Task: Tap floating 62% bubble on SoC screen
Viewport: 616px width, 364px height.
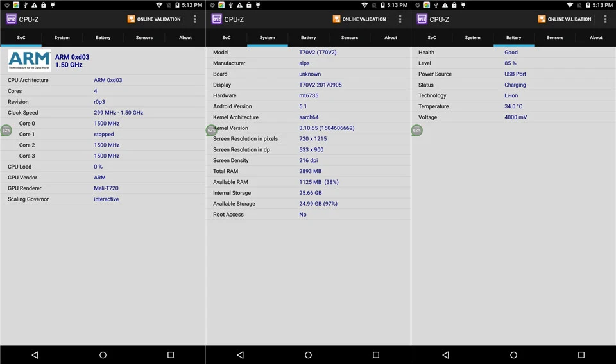Action: click(6, 130)
